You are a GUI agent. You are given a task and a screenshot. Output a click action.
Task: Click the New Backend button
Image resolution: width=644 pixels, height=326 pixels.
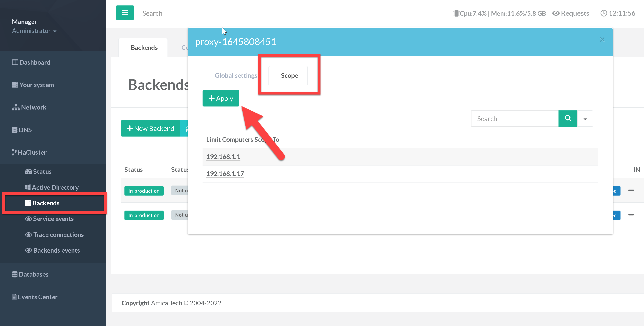151,128
